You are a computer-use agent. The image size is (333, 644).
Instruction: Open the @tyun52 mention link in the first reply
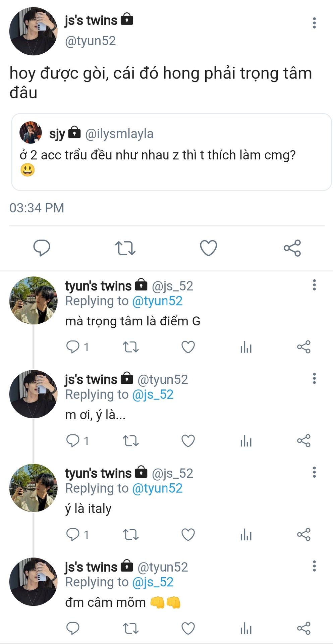pyautogui.click(x=157, y=301)
